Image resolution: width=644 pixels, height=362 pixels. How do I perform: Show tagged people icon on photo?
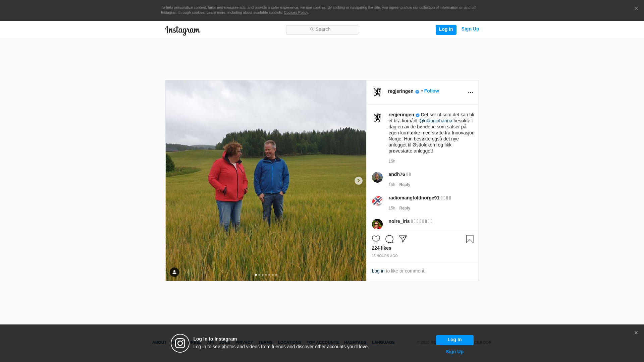[x=174, y=272]
